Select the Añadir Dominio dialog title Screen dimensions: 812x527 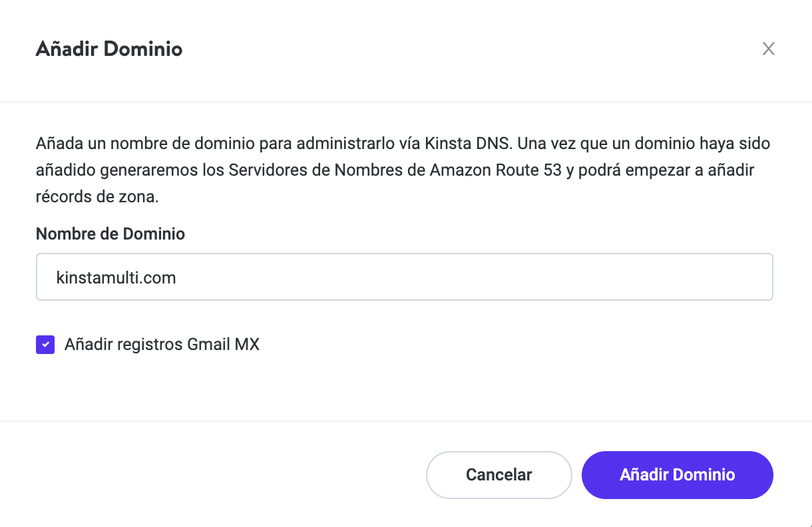pyautogui.click(x=108, y=49)
